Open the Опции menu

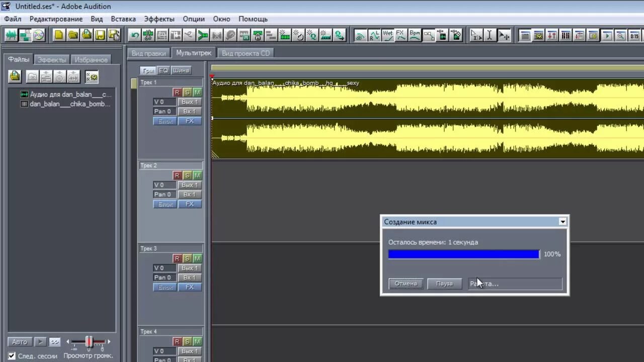194,19
